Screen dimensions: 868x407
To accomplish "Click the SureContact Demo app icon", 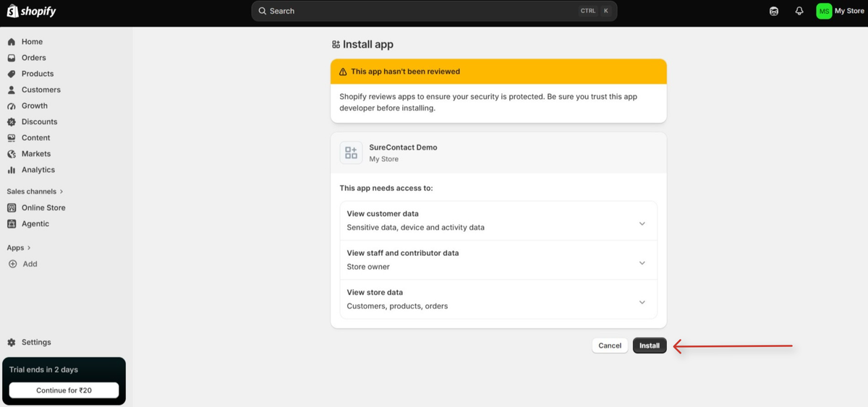I will coord(352,153).
